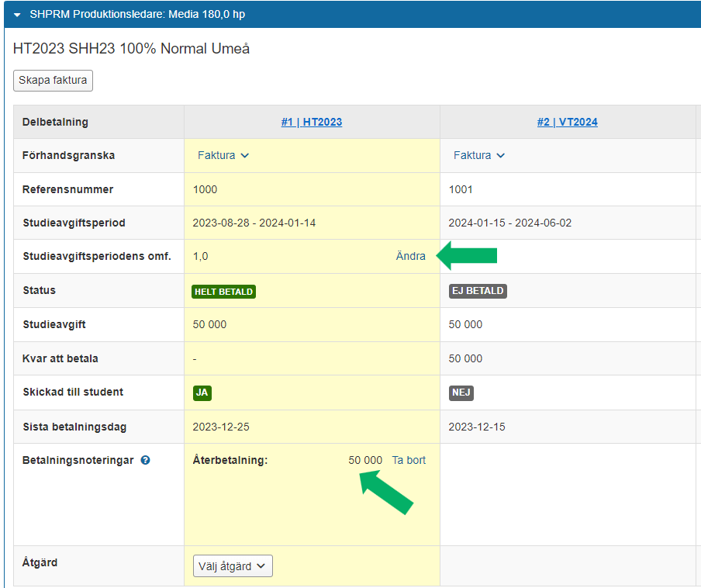Click Ta bort next to Återbetalning

(x=409, y=460)
